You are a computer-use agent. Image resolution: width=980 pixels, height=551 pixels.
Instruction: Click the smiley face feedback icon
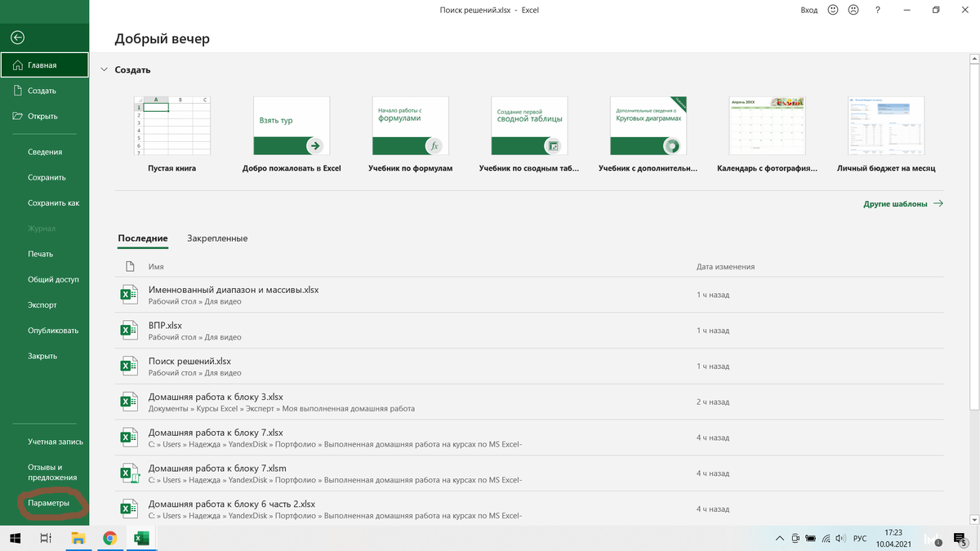(833, 11)
